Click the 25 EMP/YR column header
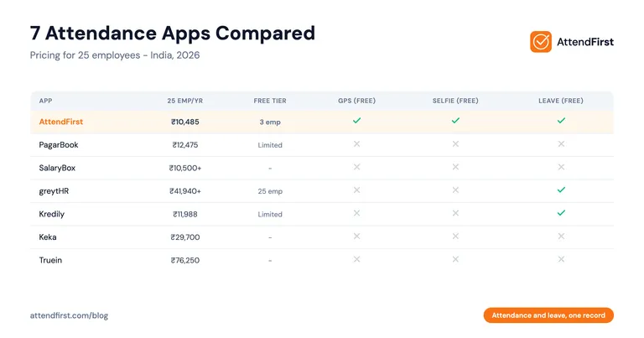 pyautogui.click(x=184, y=101)
